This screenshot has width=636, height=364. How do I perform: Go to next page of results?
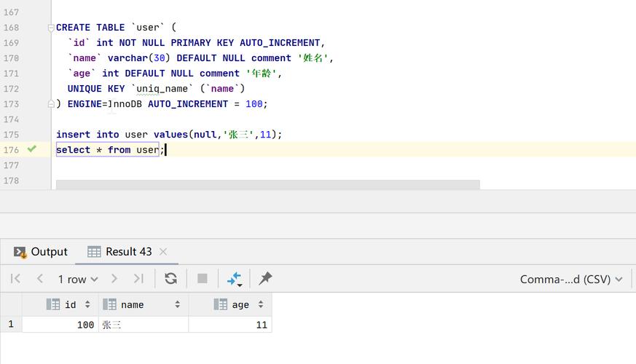tap(114, 279)
